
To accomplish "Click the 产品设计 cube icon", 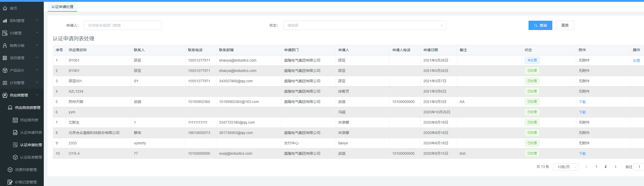I will coord(5,70).
